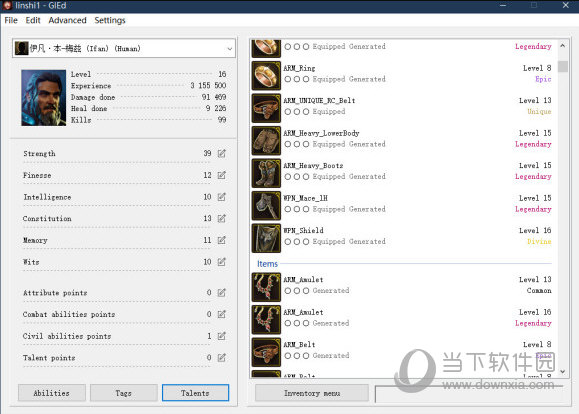This screenshot has height=414, width=579.
Task: Click third rune circle on ARM_Heavy_LowerBody
Action: pos(306,144)
